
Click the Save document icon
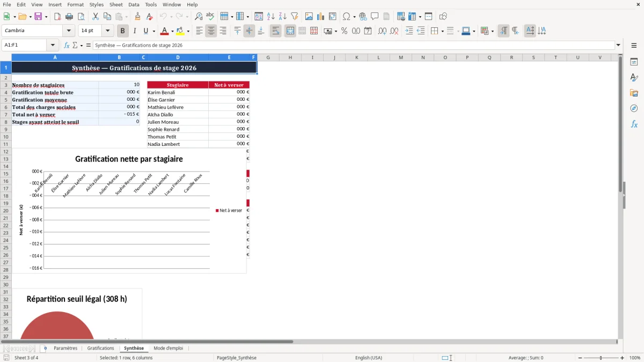click(x=38, y=17)
